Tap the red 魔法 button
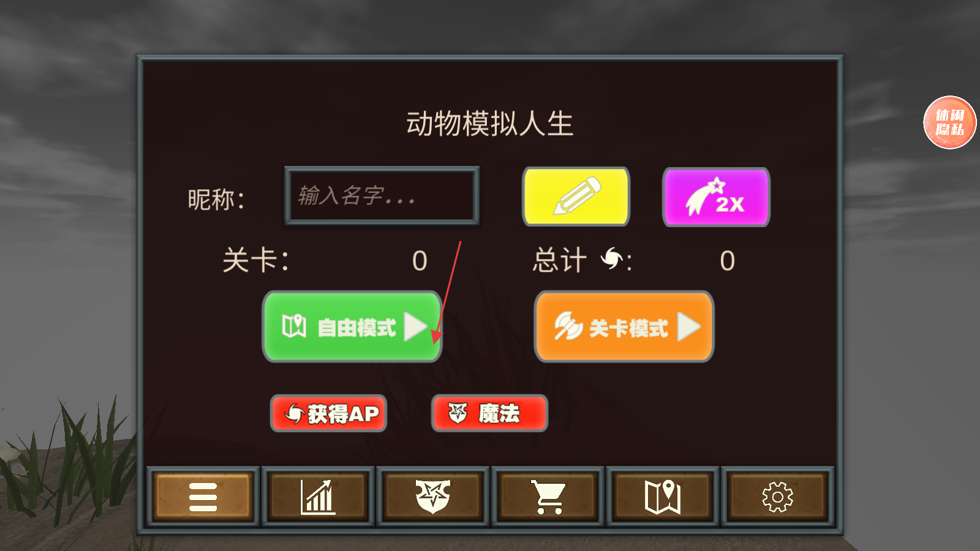Image resolution: width=980 pixels, height=551 pixels. (x=489, y=413)
